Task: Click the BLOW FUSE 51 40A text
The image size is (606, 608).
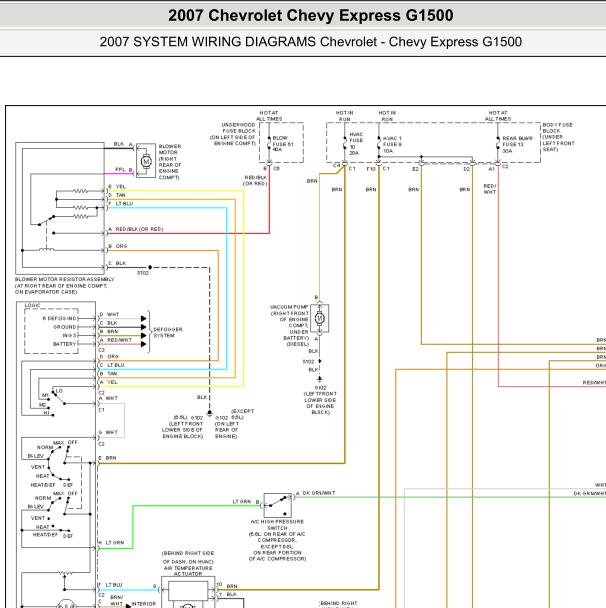Action: (x=283, y=144)
